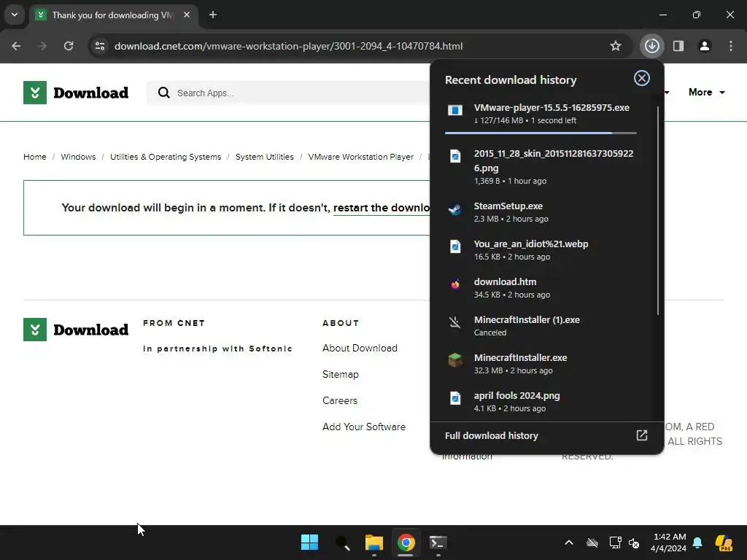
Task: Open About Download footer link
Action: 360,348
